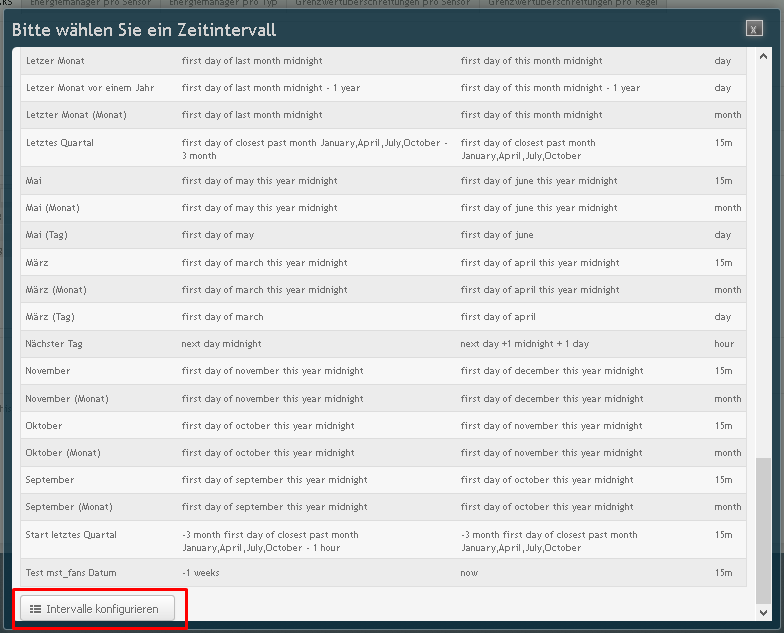Click the Intervalle konfigurieren button

point(98,608)
